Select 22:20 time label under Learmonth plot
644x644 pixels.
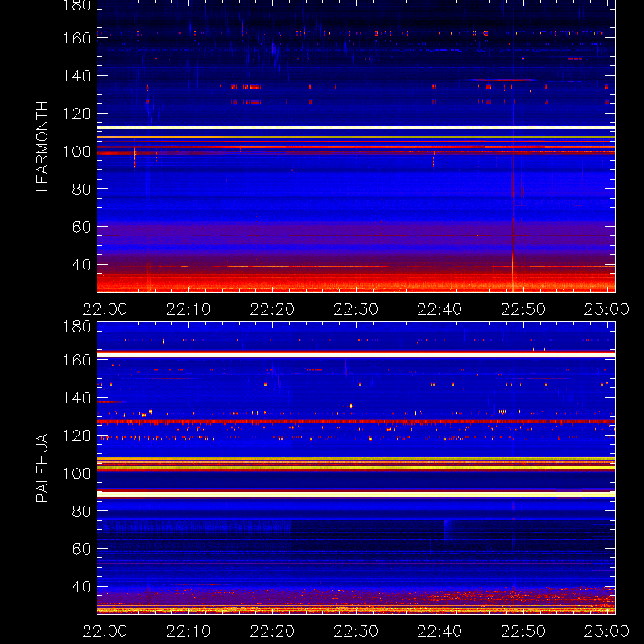point(272,309)
